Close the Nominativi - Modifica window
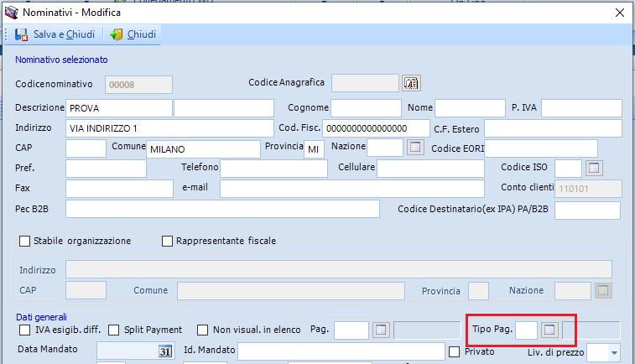Viewport: 635px width, 364px height. (620, 13)
